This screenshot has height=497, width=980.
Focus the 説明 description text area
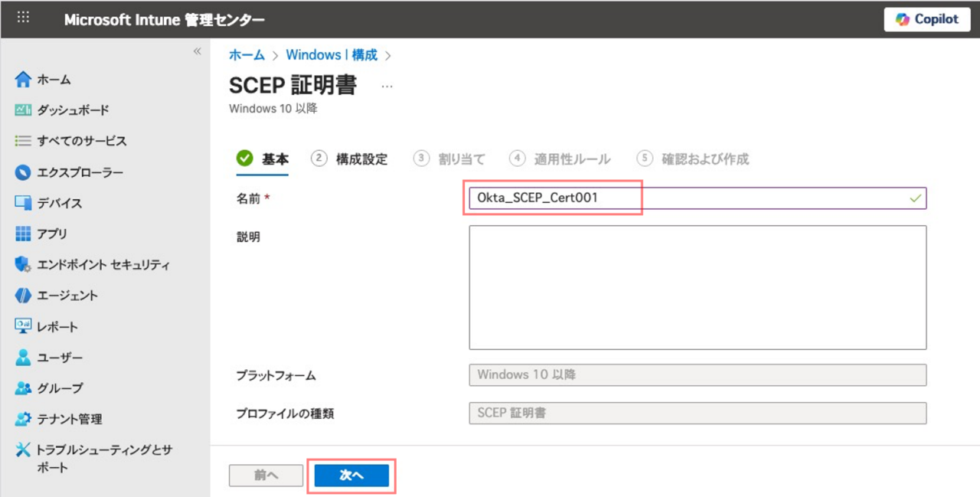click(697, 287)
